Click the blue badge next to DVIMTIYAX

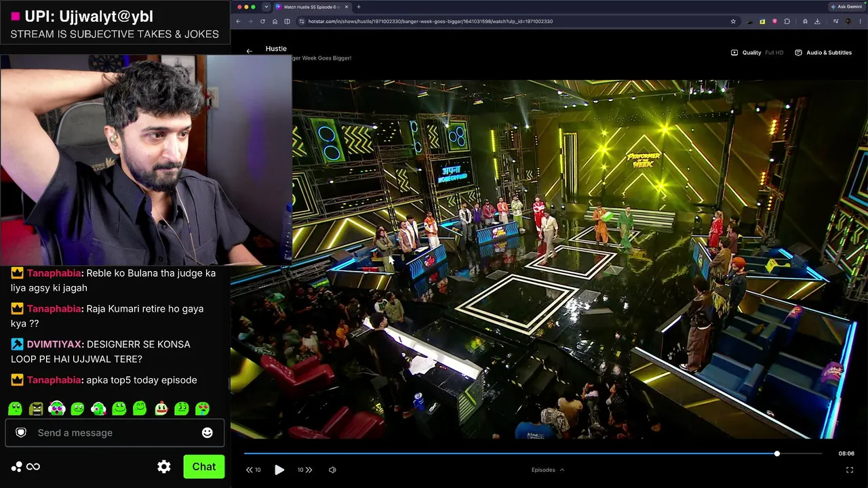[x=17, y=344]
